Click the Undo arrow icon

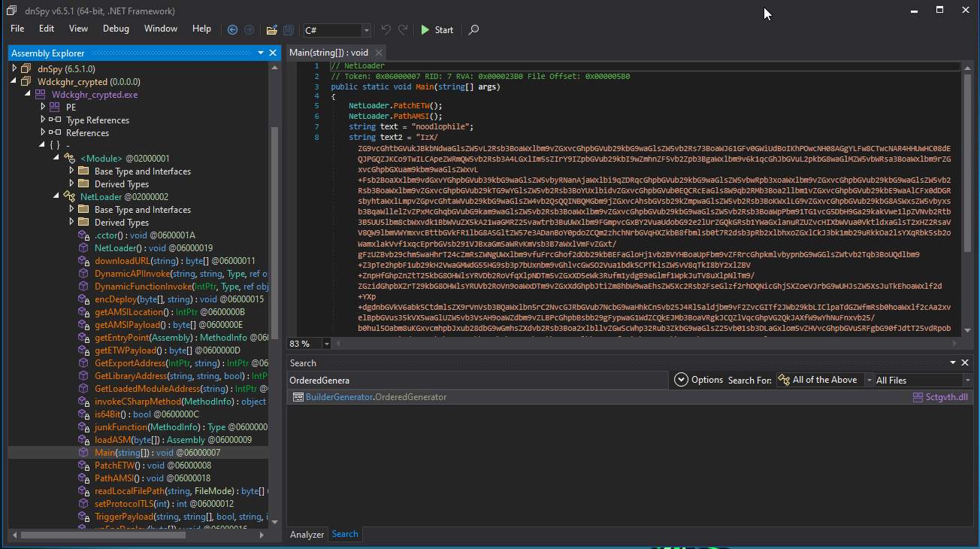[386, 30]
